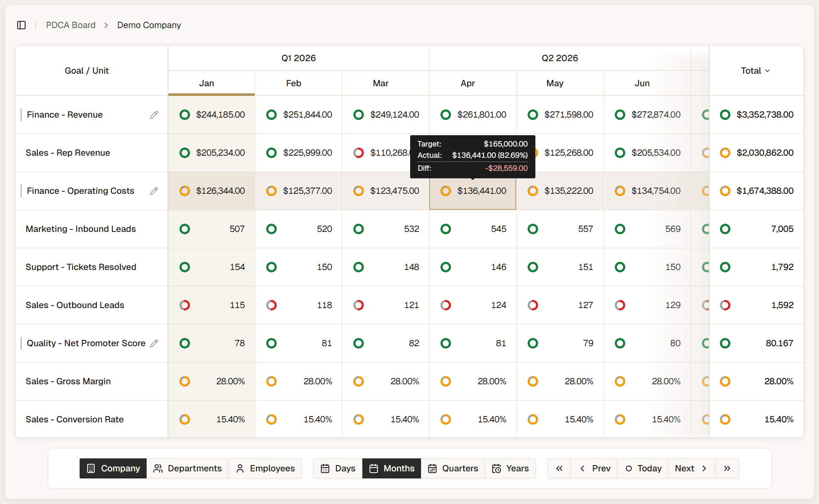The width and height of the screenshot is (819, 504).
Task: Click edit pencil for Quality - Net Promoter Score
Action: [x=154, y=343]
